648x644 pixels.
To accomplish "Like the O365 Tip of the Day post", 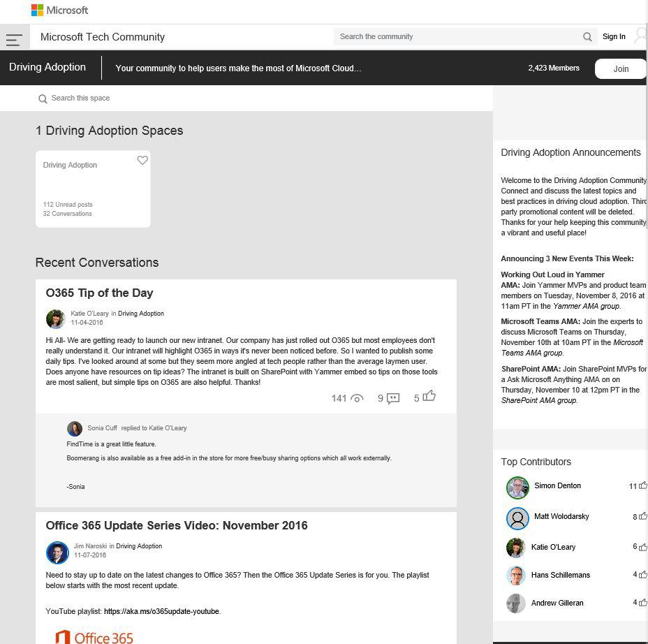I will pos(429,396).
